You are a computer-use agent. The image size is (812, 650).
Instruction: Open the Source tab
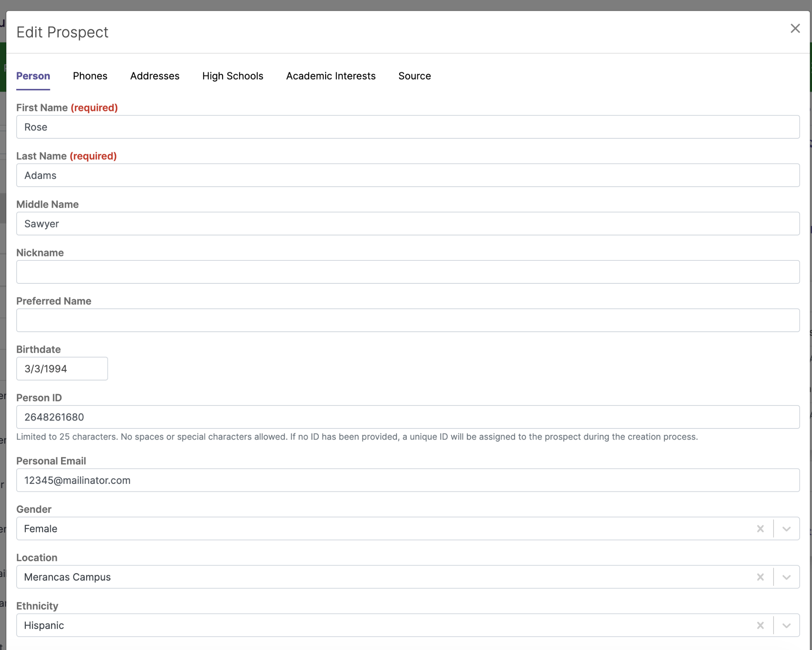pos(414,76)
